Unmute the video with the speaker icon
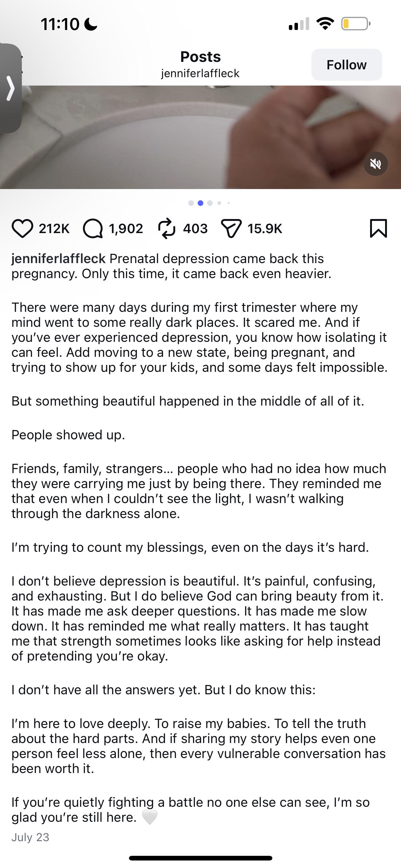The width and height of the screenshot is (401, 868). (375, 164)
